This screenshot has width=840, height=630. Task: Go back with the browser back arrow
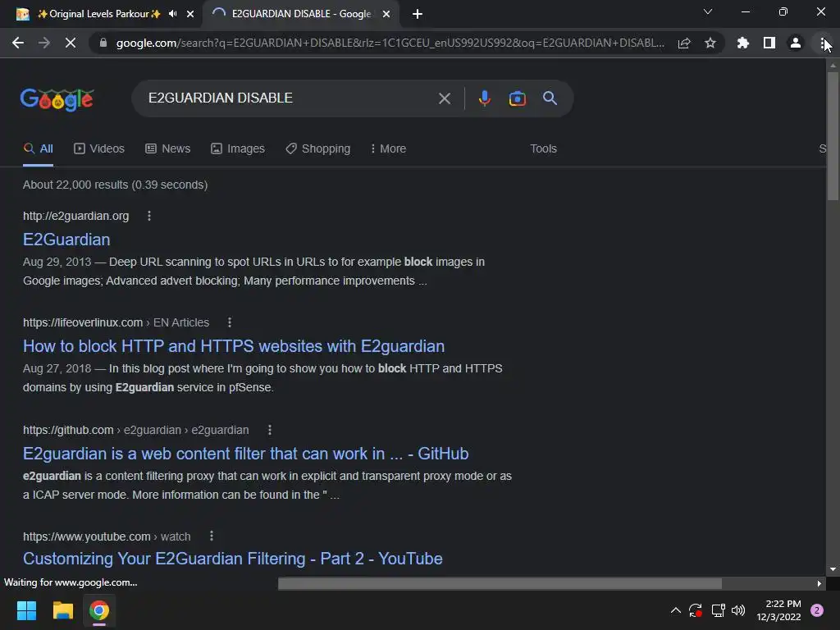(18, 43)
